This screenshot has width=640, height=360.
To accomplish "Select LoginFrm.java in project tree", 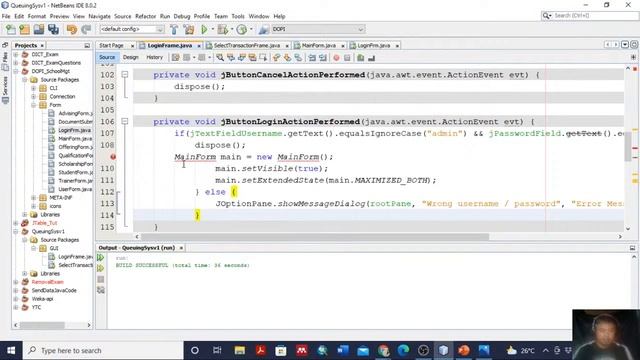I will (74, 130).
